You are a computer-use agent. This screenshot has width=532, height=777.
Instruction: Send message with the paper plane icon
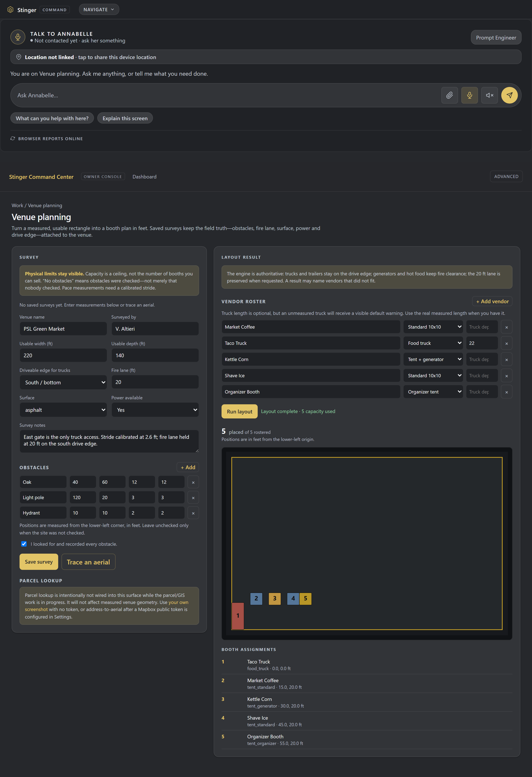click(509, 95)
